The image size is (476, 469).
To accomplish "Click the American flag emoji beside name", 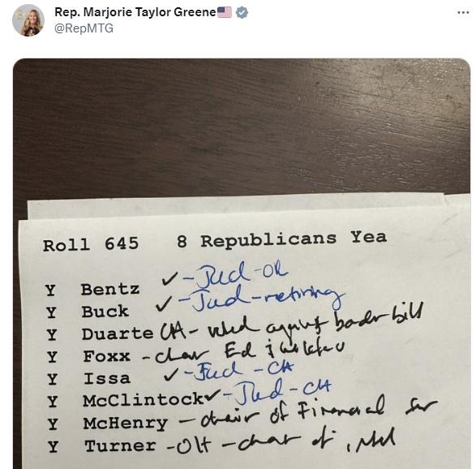I will tap(225, 12).
